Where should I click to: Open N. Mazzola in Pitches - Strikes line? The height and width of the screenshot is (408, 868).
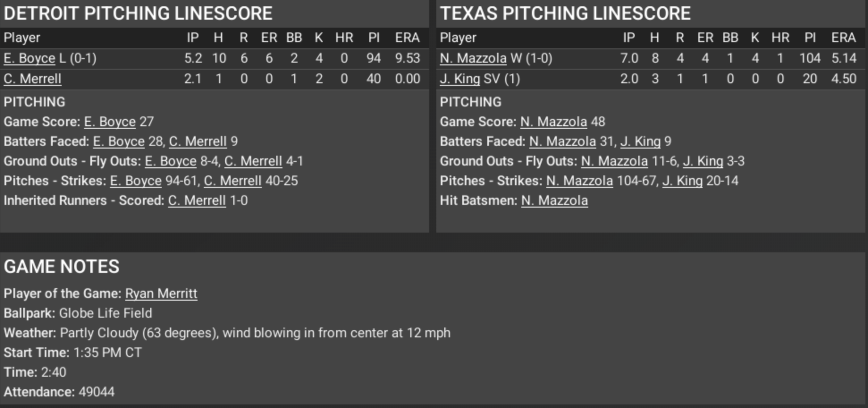pyautogui.click(x=579, y=181)
